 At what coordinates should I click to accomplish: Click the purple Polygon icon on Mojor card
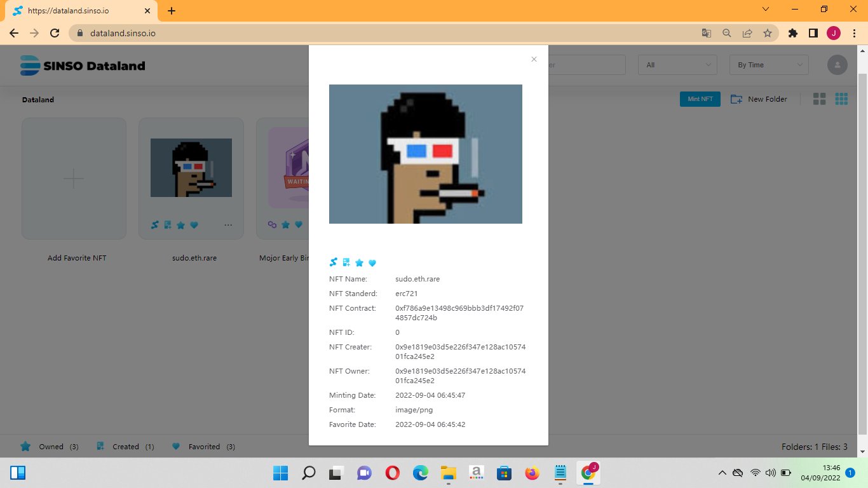tap(272, 225)
